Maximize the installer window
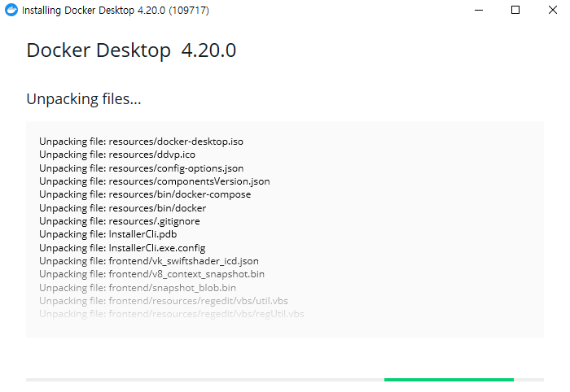Image resolution: width=570 pixels, height=392 pixels. [x=515, y=10]
